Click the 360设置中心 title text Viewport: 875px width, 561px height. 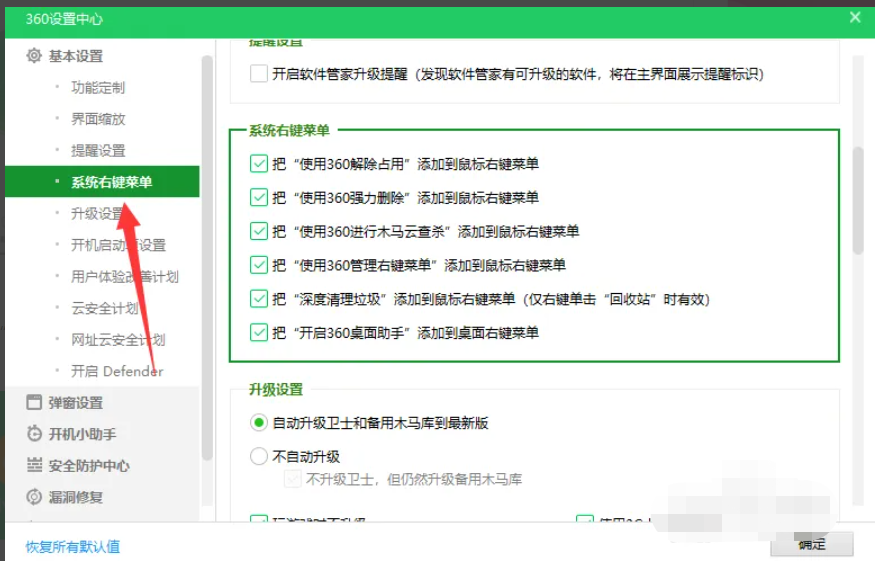coord(64,19)
